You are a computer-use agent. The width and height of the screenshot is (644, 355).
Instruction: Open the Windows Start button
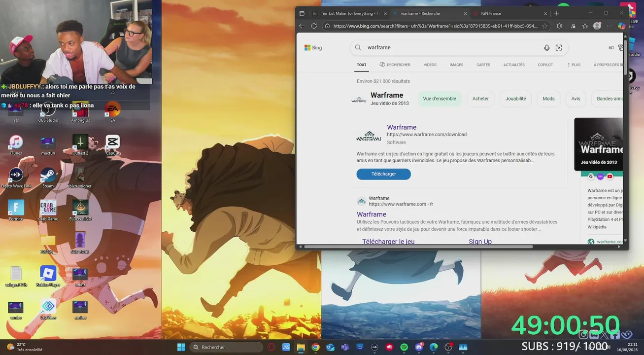coord(181,347)
